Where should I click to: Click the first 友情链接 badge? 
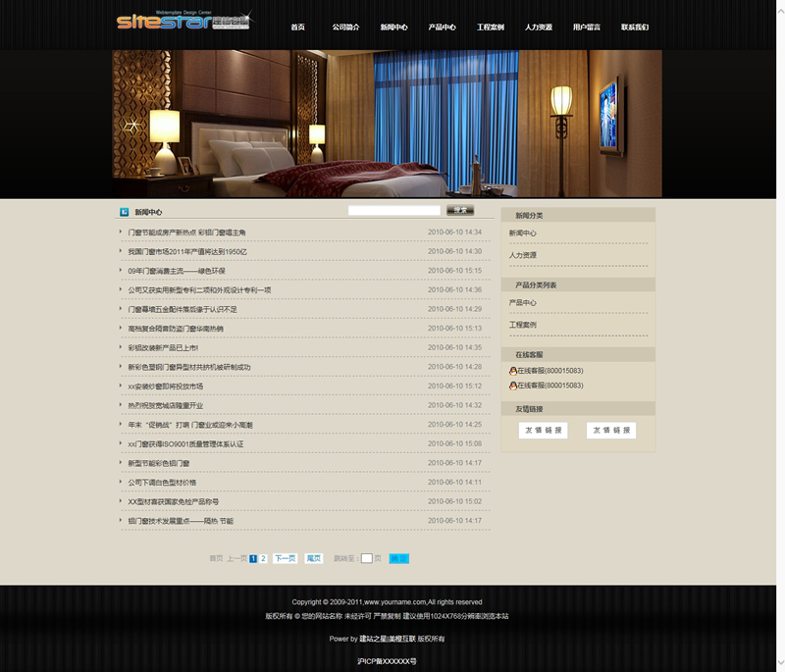(543, 431)
